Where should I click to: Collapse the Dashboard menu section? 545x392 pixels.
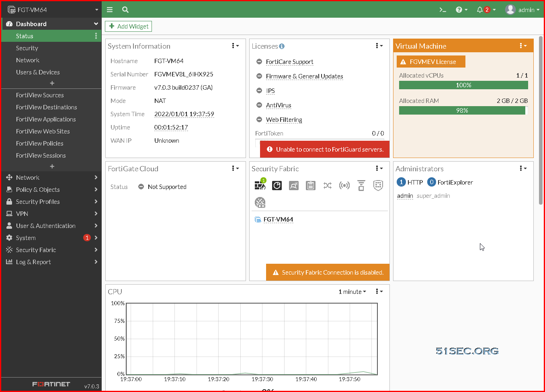tap(51, 24)
